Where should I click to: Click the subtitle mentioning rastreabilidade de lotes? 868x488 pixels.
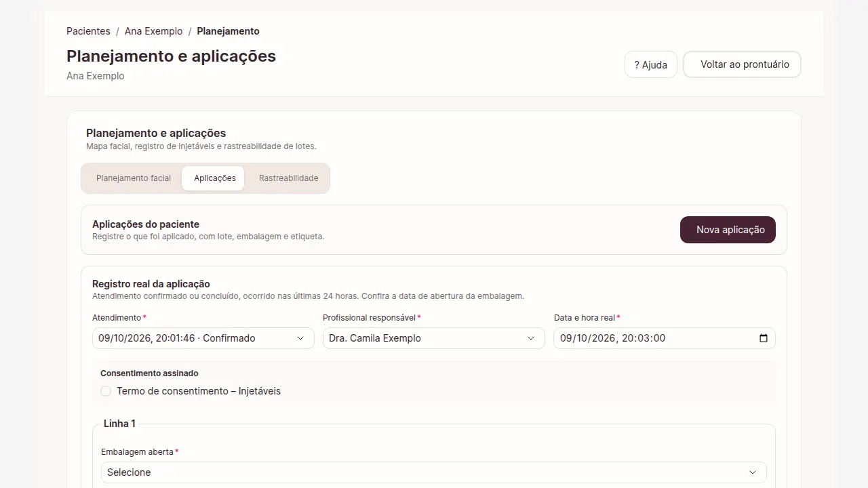(201, 146)
